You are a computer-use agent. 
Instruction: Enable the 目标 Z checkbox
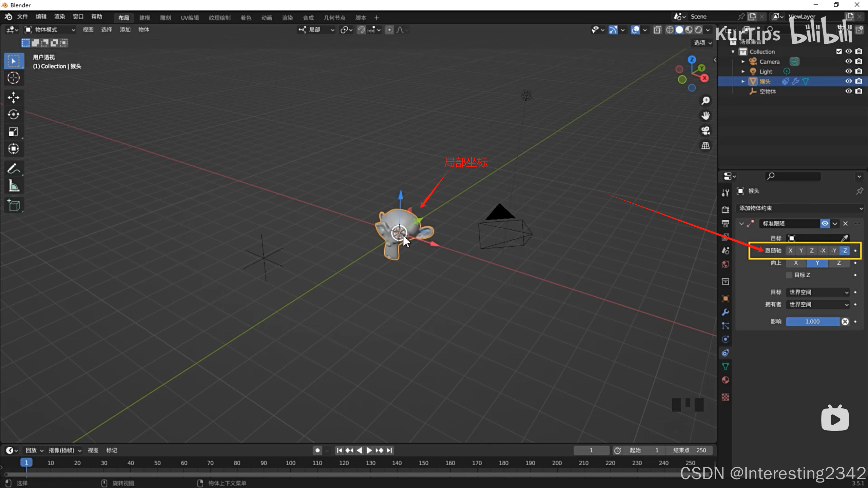click(789, 275)
